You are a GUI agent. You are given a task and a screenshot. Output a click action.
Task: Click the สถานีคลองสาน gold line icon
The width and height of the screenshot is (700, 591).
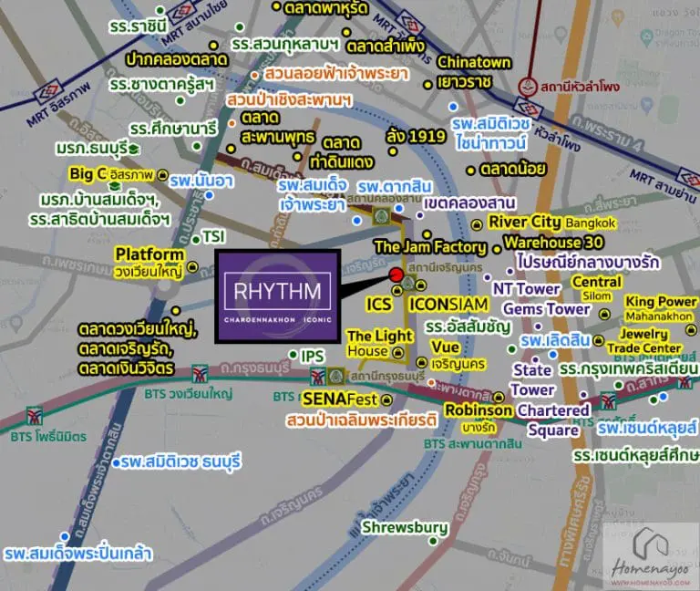point(382,217)
